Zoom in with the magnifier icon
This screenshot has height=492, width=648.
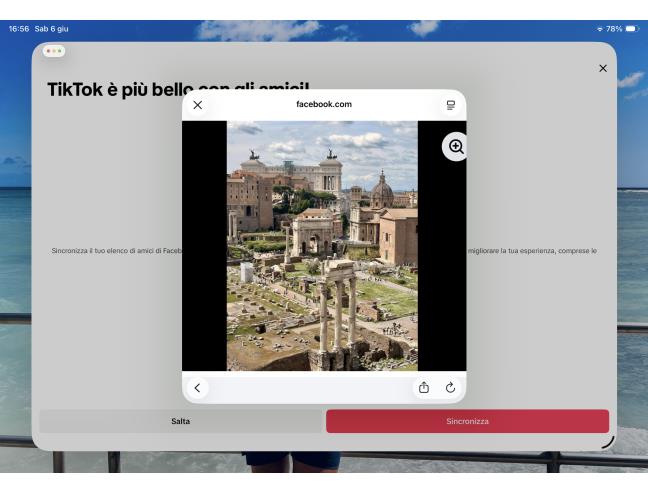pos(455,147)
